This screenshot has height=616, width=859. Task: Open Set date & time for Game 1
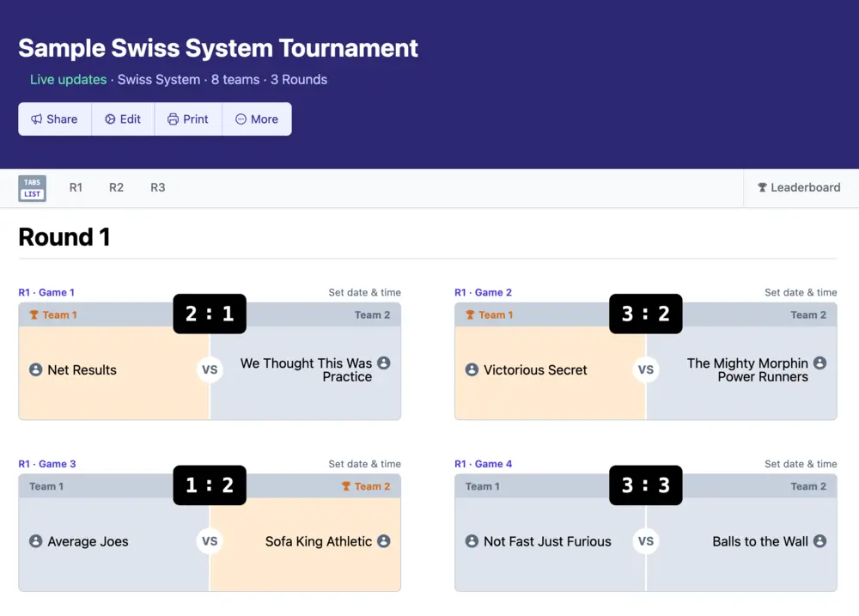(365, 292)
